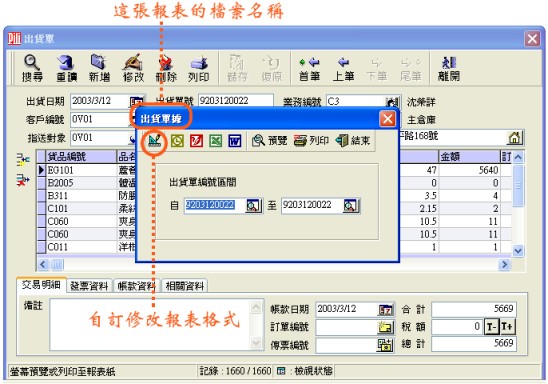Click the disabled 尾筆 last record icon
The image size is (548, 384).
pyautogui.click(x=411, y=68)
